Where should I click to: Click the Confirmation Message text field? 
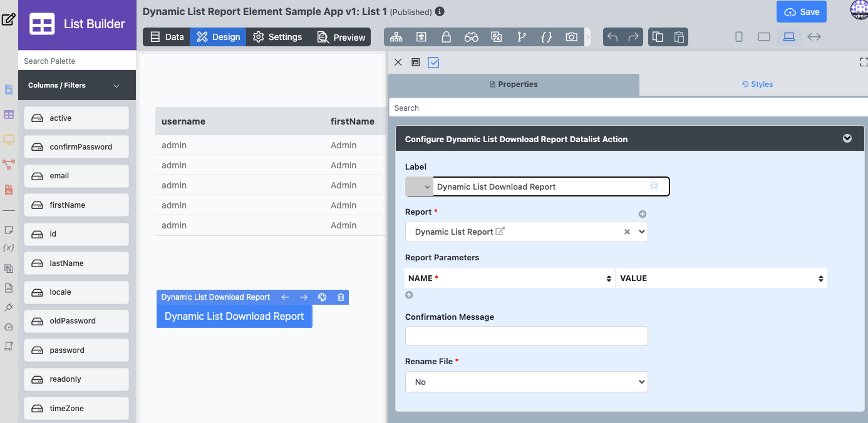[x=526, y=336]
